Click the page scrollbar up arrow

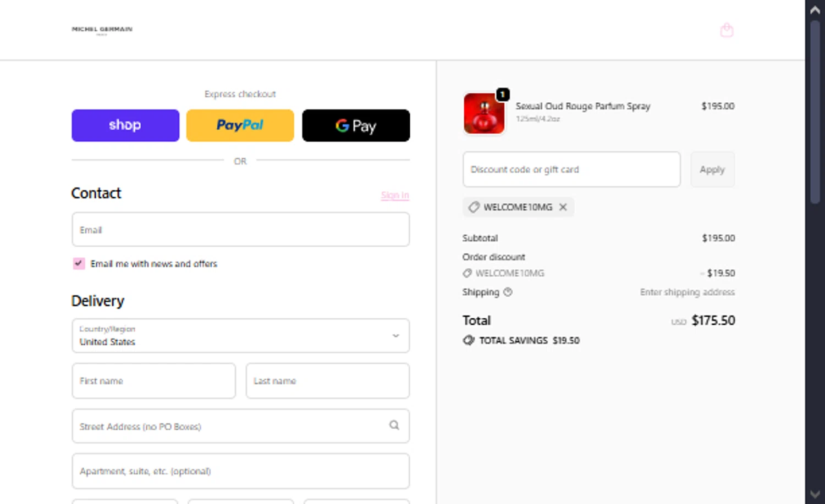815,9
